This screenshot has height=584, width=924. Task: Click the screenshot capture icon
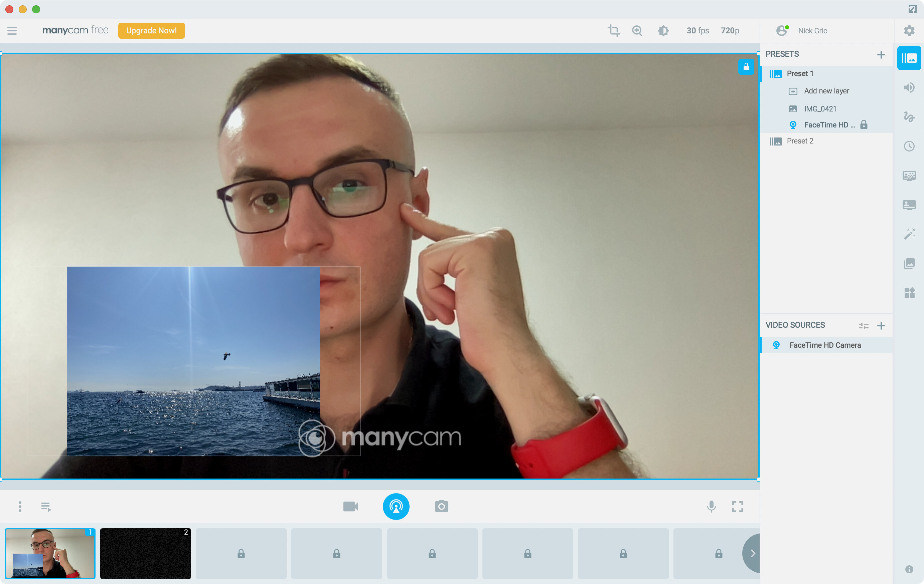pos(441,506)
